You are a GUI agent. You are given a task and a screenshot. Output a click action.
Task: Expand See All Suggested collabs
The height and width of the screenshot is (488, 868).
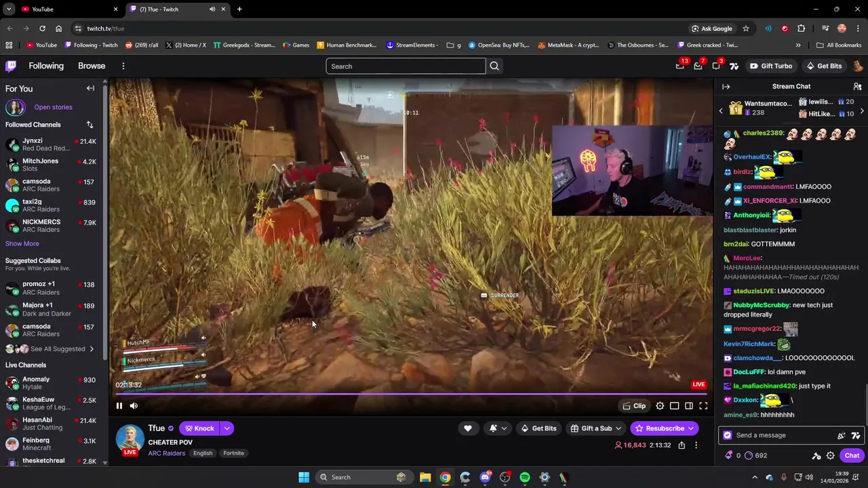50,349
